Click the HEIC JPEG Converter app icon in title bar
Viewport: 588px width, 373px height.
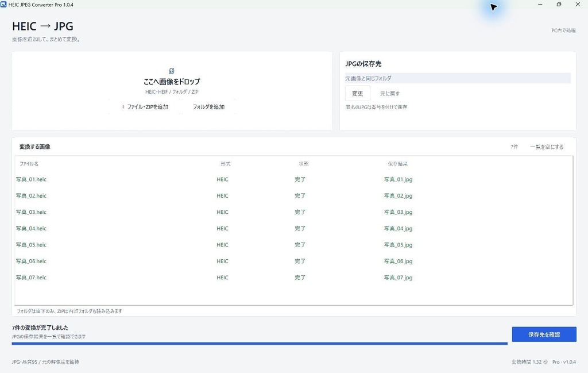tap(4, 5)
